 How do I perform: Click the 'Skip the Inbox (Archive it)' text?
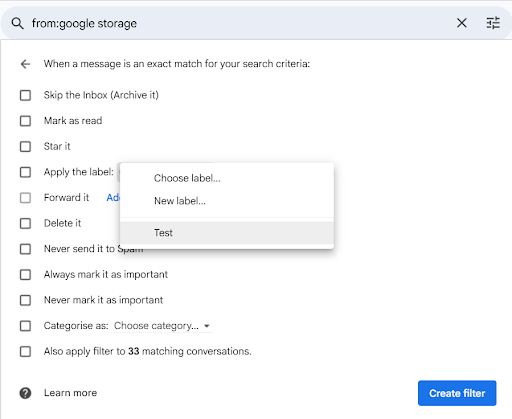click(x=101, y=95)
